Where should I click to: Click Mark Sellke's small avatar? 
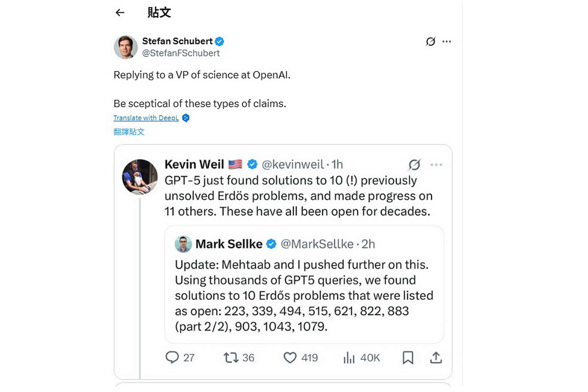pos(183,244)
